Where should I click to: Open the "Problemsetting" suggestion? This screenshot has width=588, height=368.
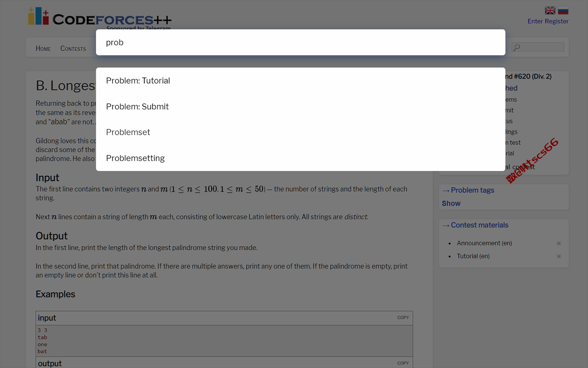click(x=300, y=158)
